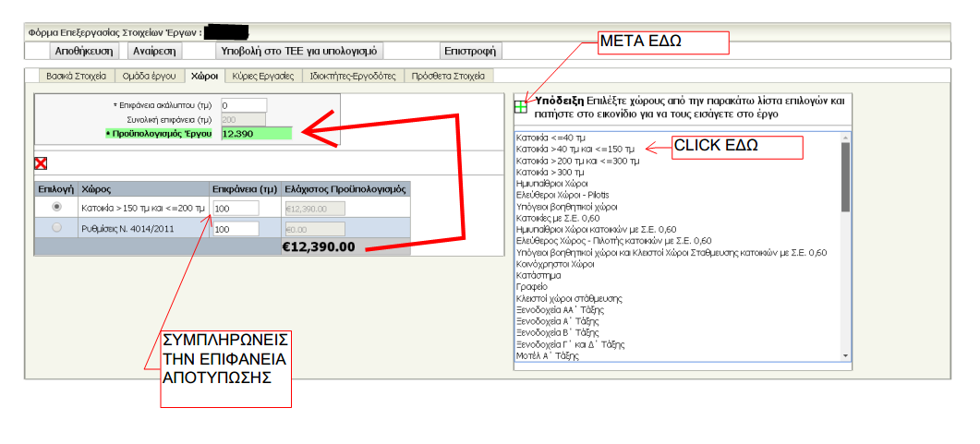The width and height of the screenshot is (980, 444).
Task: Click the Επιφάνεια ακάλυπτου input field
Action: coord(244,105)
